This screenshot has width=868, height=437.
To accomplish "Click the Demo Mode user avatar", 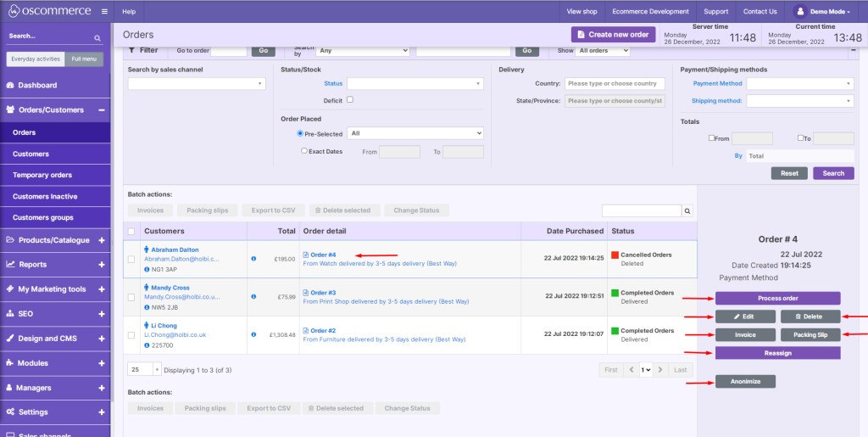I will click(800, 11).
